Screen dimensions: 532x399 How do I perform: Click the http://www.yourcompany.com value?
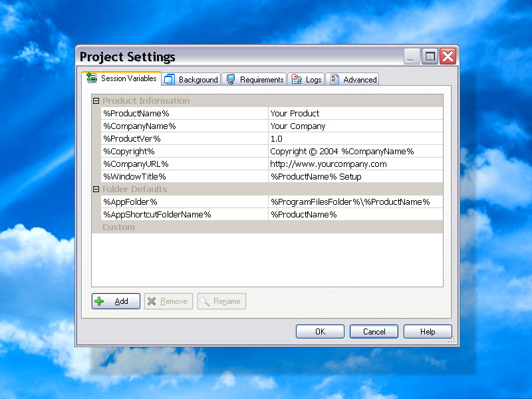tap(356, 164)
